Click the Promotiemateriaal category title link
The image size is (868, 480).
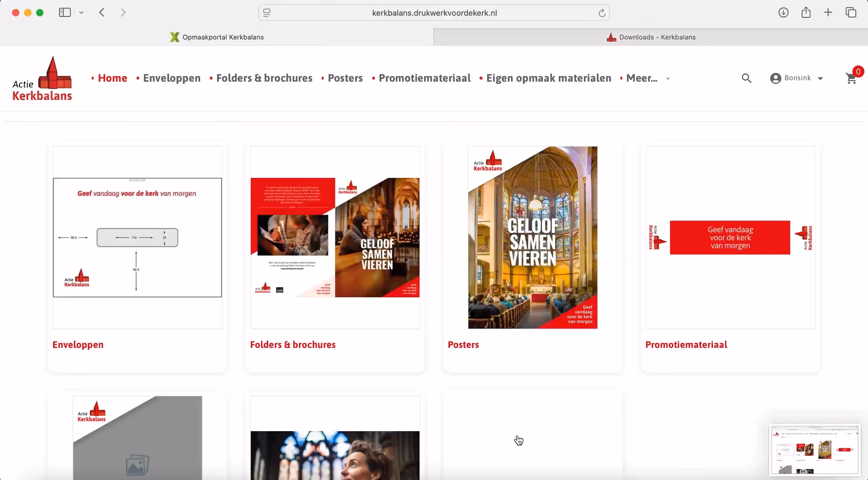point(687,344)
